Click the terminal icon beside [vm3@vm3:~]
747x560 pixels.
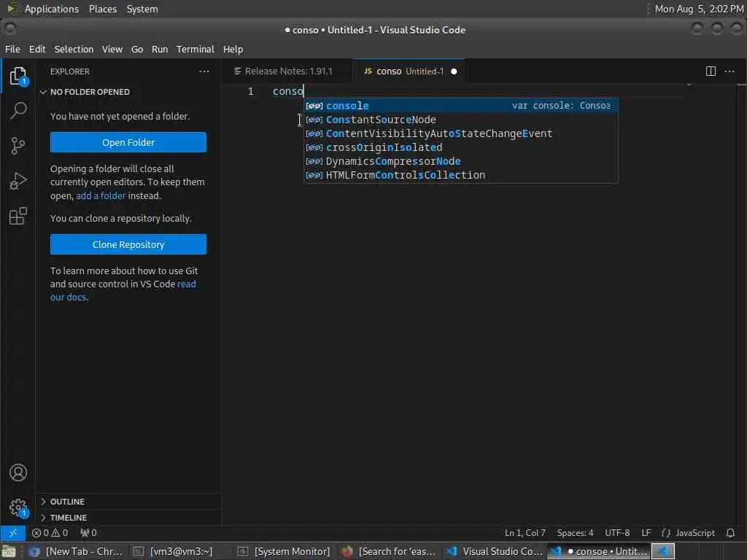(139, 551)
